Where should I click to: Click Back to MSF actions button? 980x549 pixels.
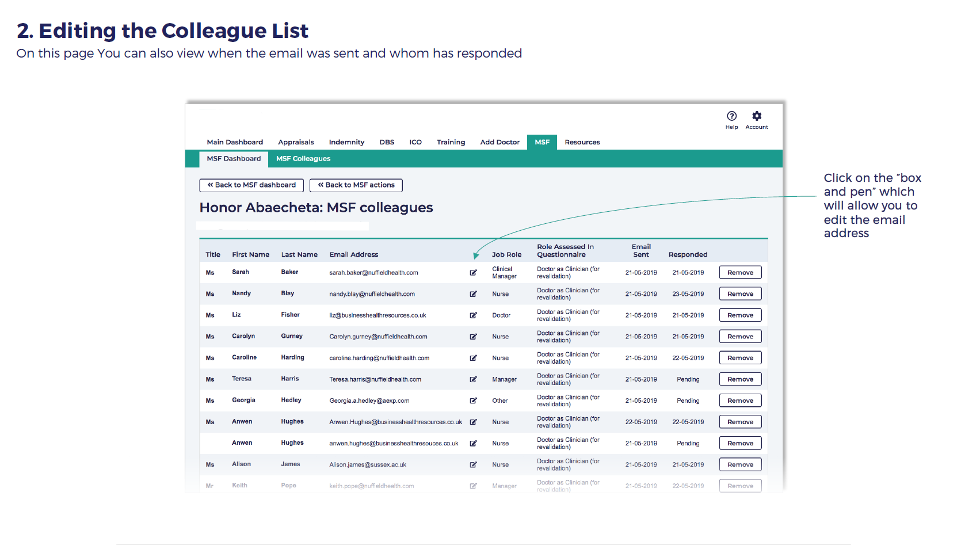point(356,185)
